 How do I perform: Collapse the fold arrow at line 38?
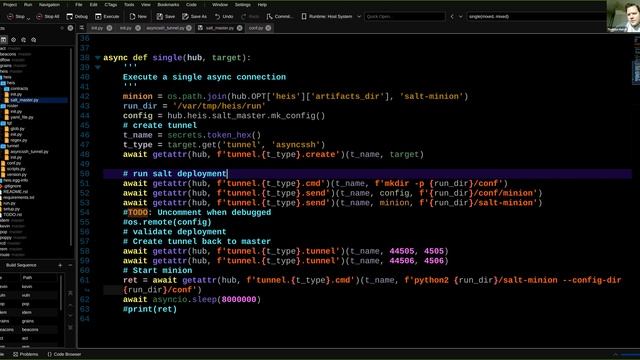tap(98, 58)
